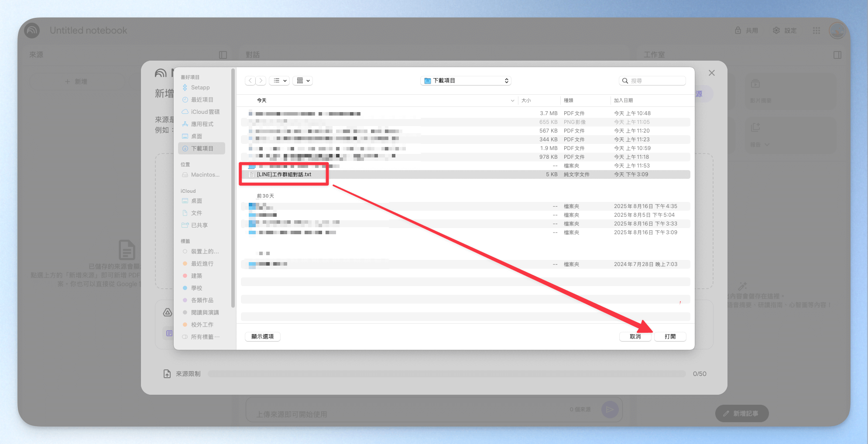The height and width of the screenshot is (444, 868).
Task: Select Setapp in the favorites sidebar
Action: [200, 88]
